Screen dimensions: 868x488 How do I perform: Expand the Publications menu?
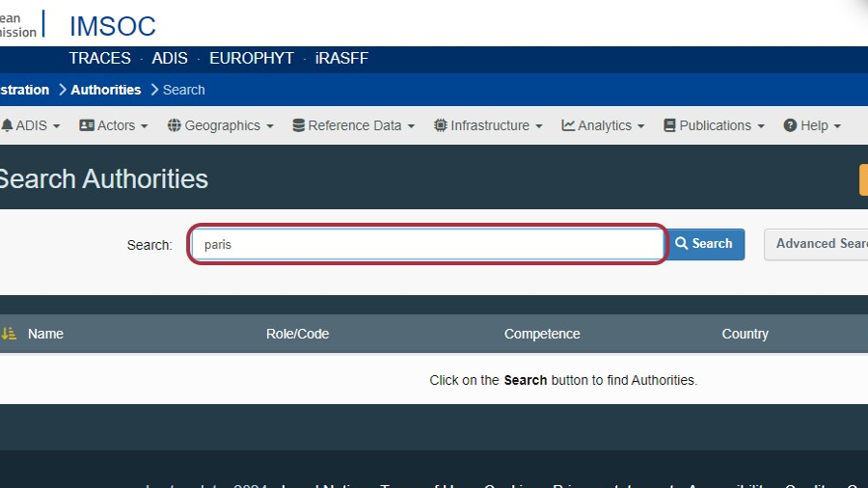click(714, 125)
